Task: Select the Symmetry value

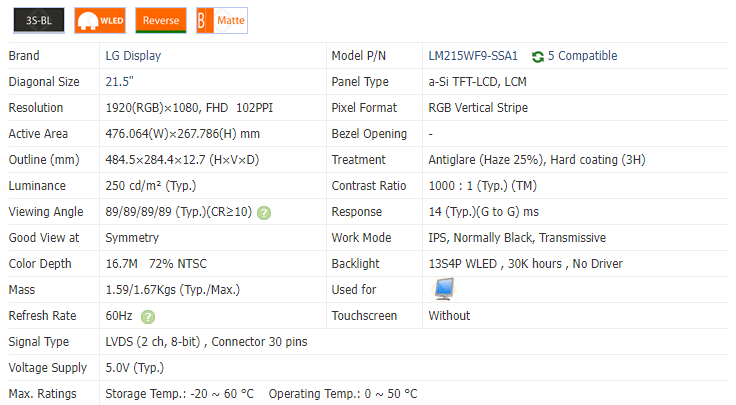Action: (132, 238)
